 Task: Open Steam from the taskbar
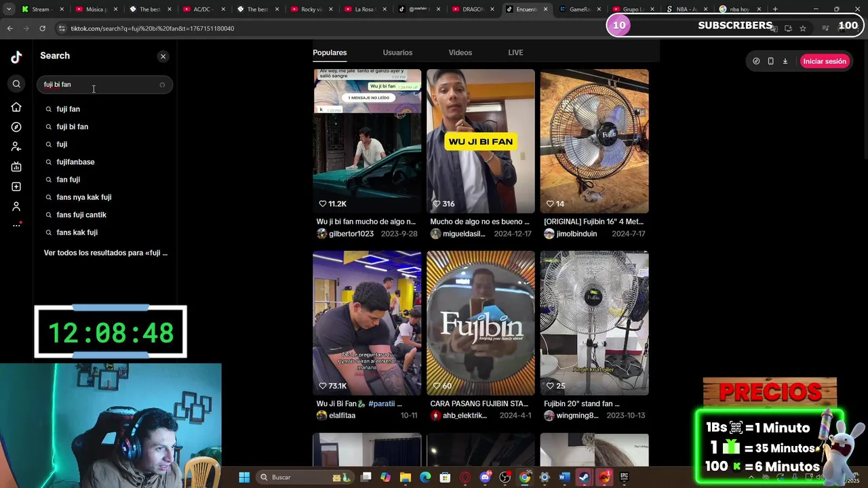pyautogui.click(x=584, y=477)
